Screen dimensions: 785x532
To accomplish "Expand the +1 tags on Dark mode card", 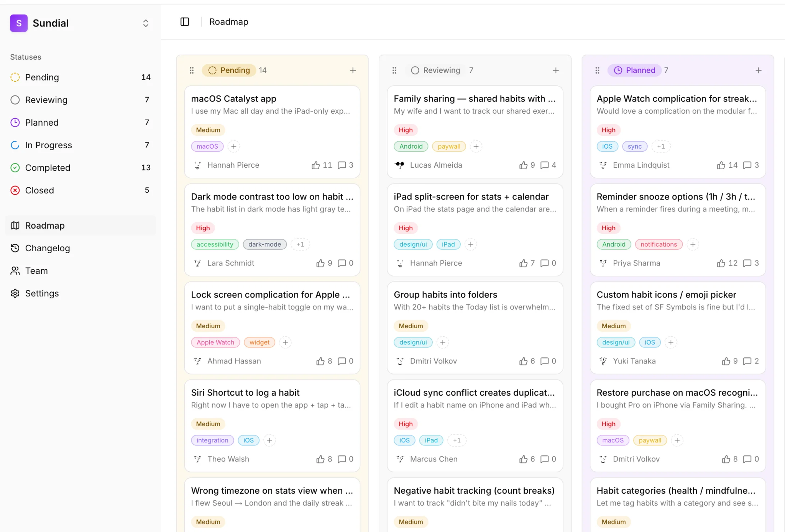I will pos(300,244).
